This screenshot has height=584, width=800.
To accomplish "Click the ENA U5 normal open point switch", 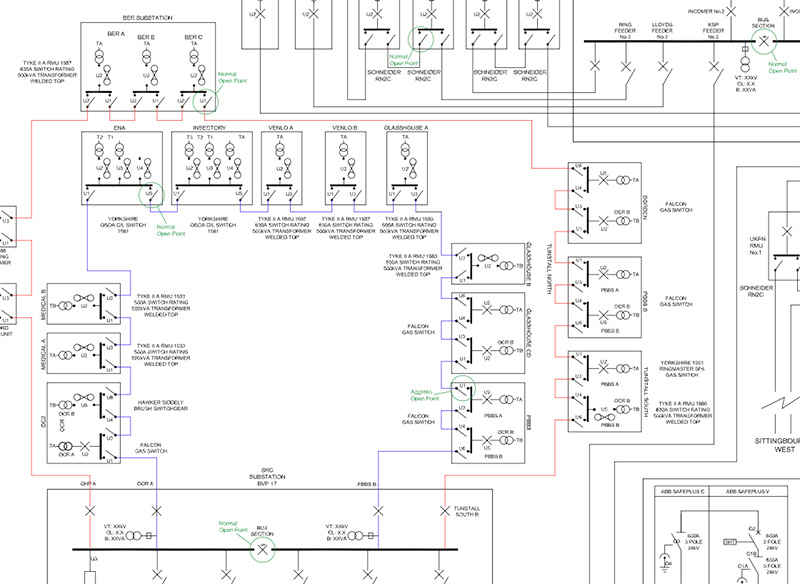I will [x=152, y=194].
